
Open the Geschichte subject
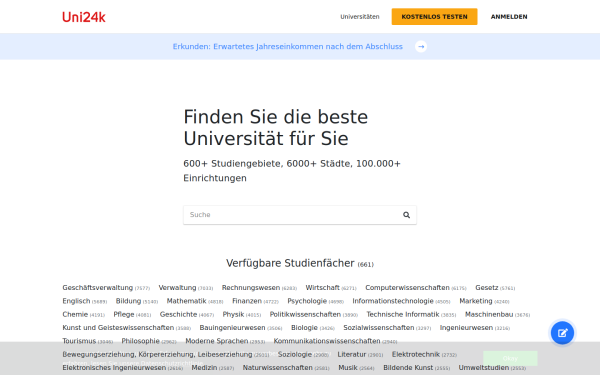(178, 315)
